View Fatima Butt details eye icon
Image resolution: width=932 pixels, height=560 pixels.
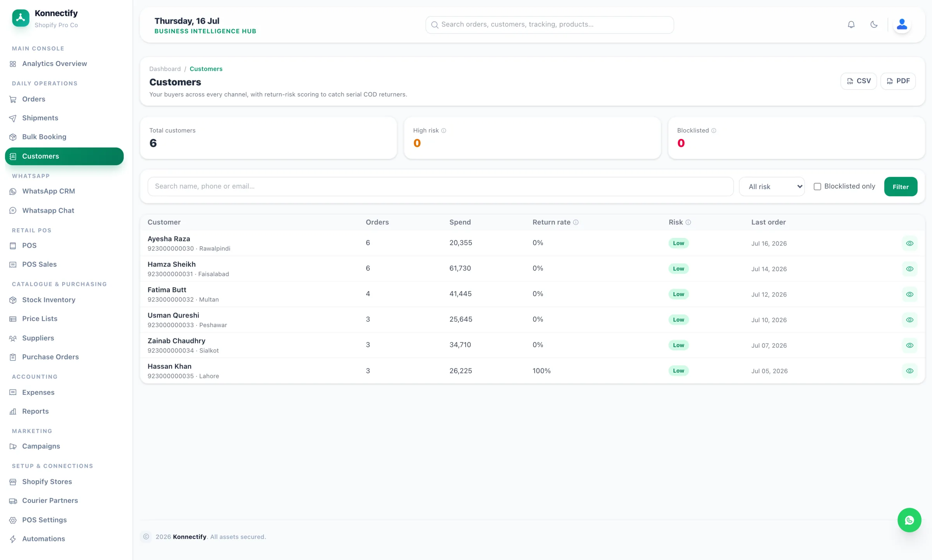pos(909,295)
